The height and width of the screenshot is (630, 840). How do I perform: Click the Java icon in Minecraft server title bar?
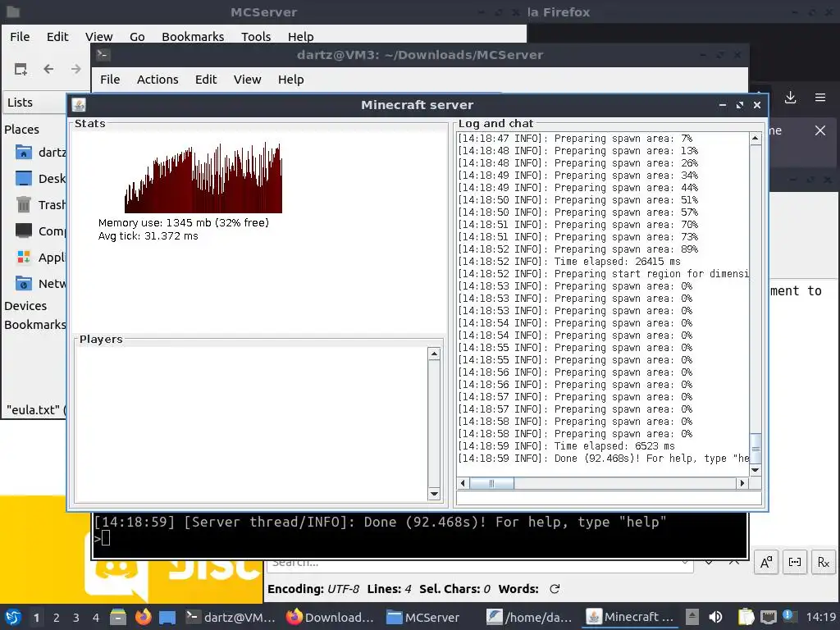point(79,105)
